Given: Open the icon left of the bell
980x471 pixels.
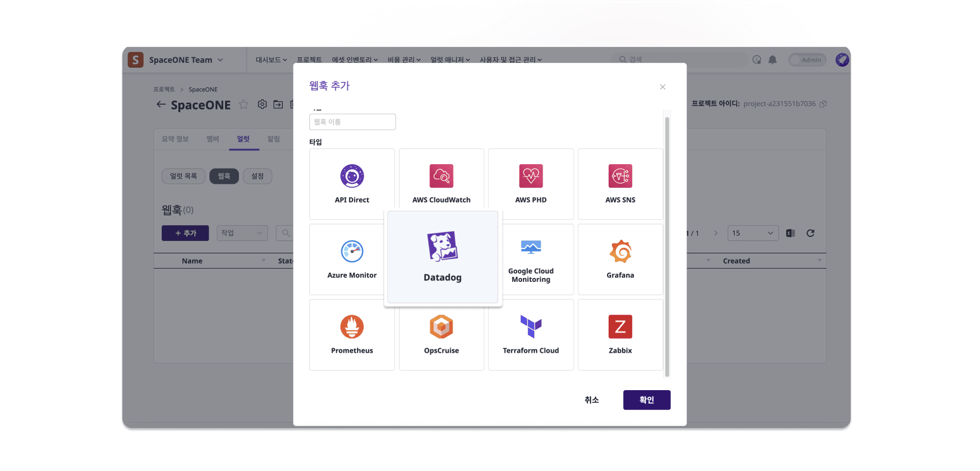Looking at the screenshot, I should click(757, 60).
